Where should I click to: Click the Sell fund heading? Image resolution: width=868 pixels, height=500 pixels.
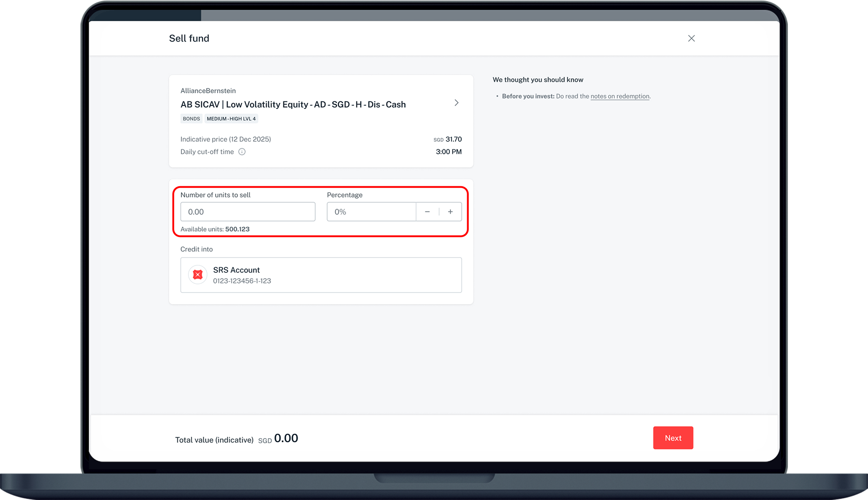[189, 38]
